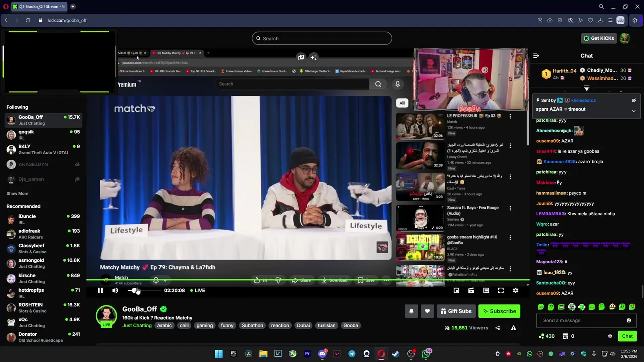Open the channel points 430 balance
The width and height of the screenshot is (644, 362).
tap(547, 336)
